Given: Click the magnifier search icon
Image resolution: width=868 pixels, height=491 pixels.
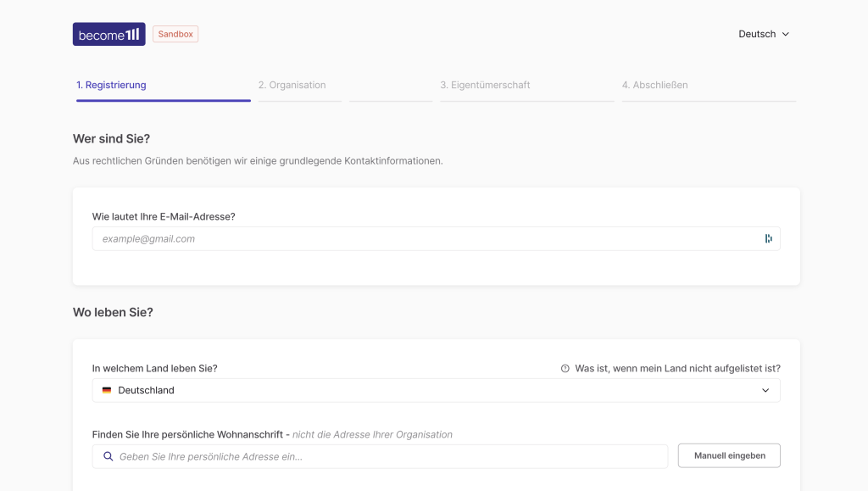Looking at the screenshot, I should (x=108, y=456).
